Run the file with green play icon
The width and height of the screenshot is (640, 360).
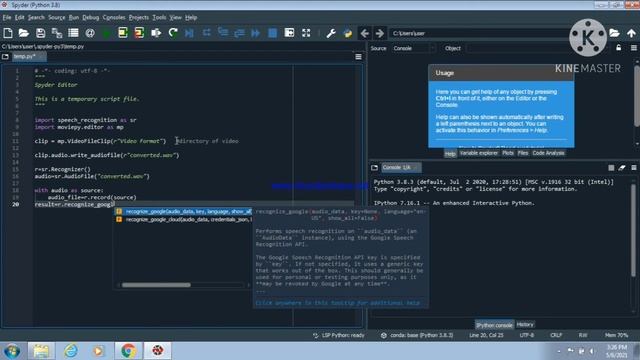106,33
